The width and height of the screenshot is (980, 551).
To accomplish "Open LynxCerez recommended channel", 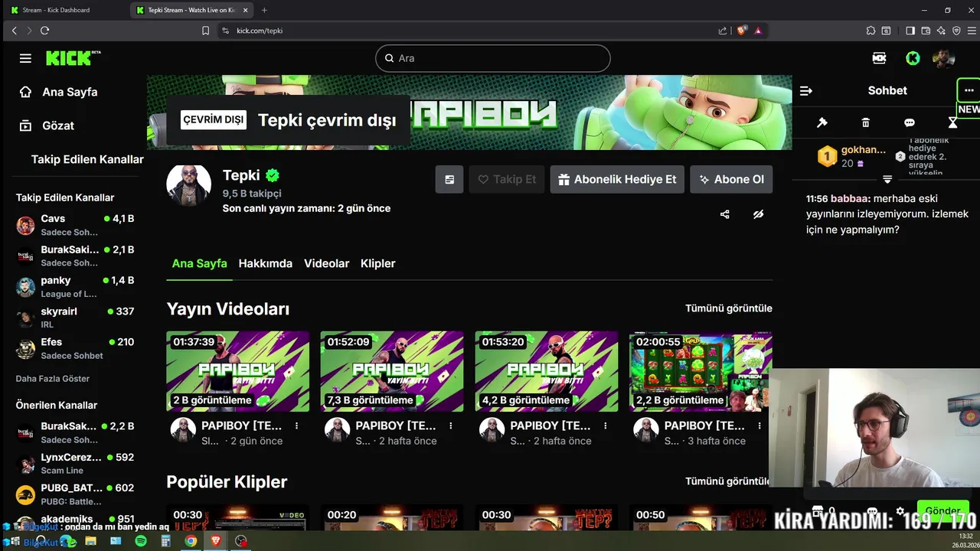I will click(x=75, y=463).
